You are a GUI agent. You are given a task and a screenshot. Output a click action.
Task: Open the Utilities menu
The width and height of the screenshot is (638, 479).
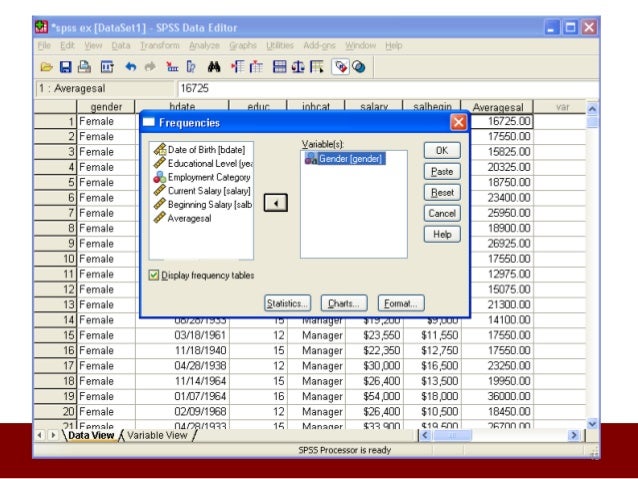pos(280,45)
